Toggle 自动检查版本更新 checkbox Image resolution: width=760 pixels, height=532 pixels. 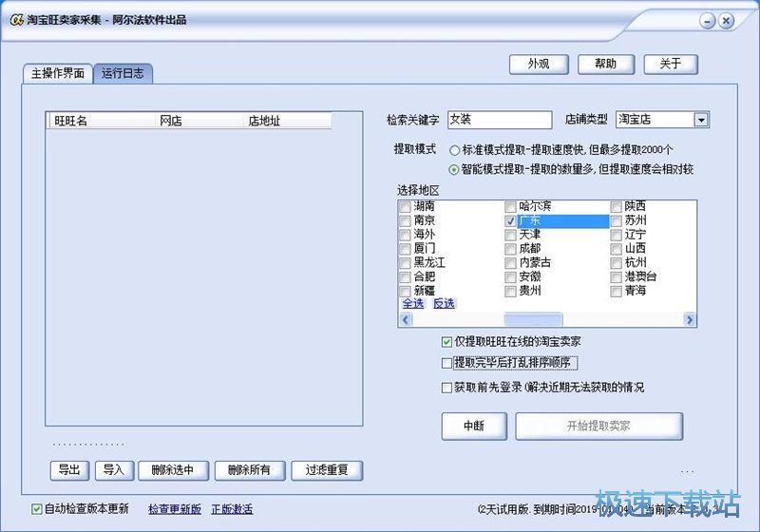pyautogui.click(x=36, y=509)
